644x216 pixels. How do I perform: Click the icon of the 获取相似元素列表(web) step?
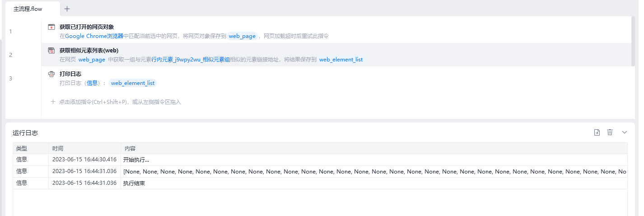point(51,51)
